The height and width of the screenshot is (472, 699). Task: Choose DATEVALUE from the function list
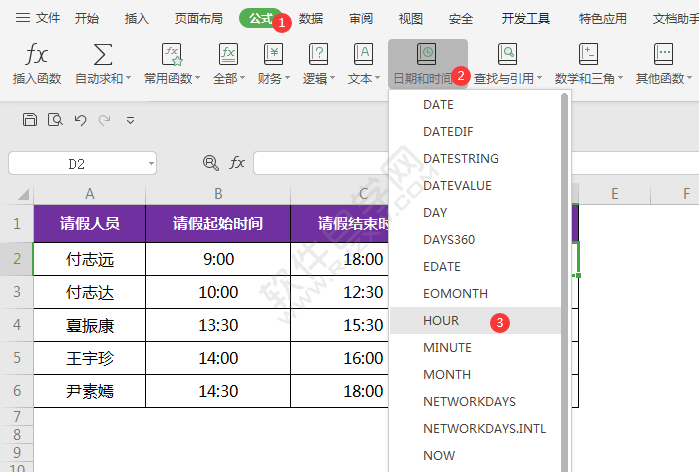point(475,185)
